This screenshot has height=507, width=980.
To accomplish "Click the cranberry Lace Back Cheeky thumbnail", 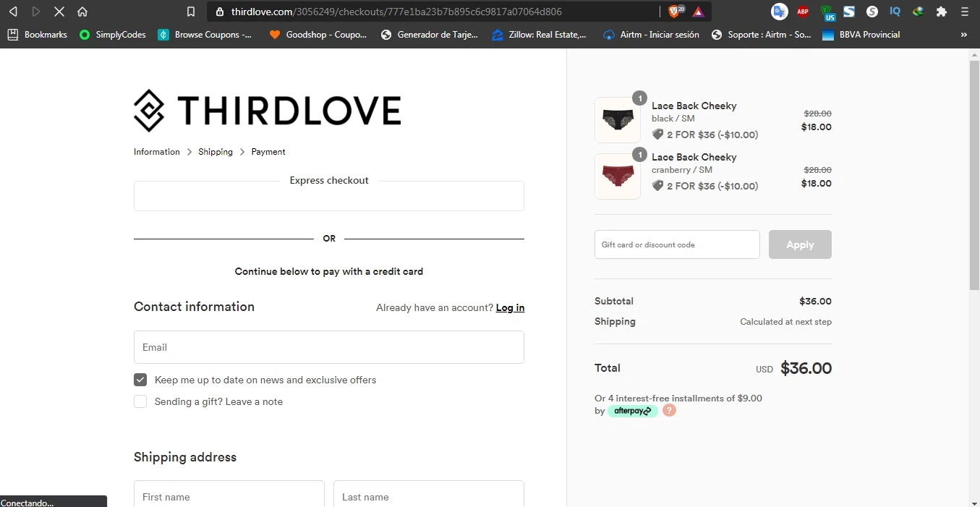I will pyautogui.click(x=618, y=176).
